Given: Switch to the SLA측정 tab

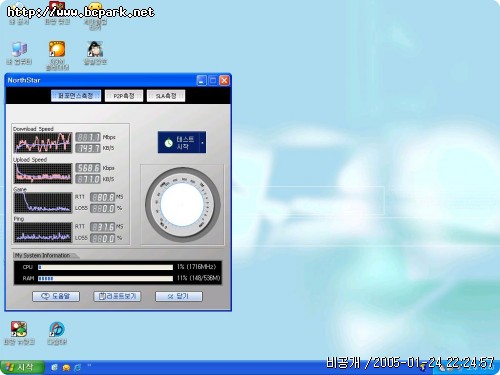Looking at the screenshot, I should pos(166,96).
